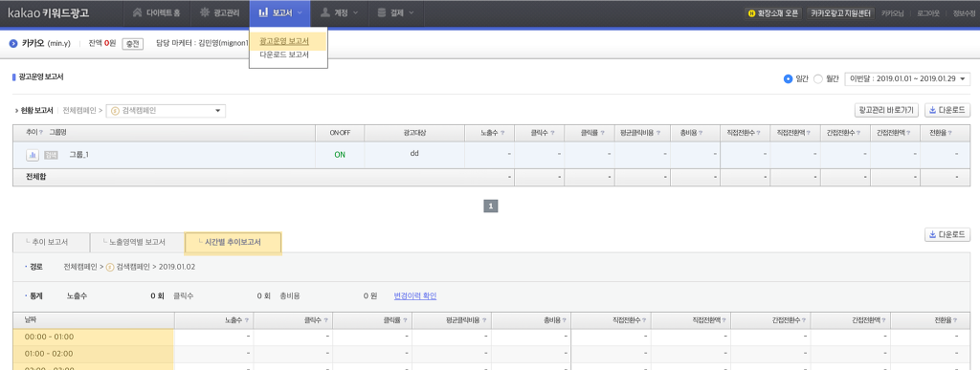Expand the 결제 menu in the top bar
The height and width of the screenshot is (370, 980).
click(396, 12)
